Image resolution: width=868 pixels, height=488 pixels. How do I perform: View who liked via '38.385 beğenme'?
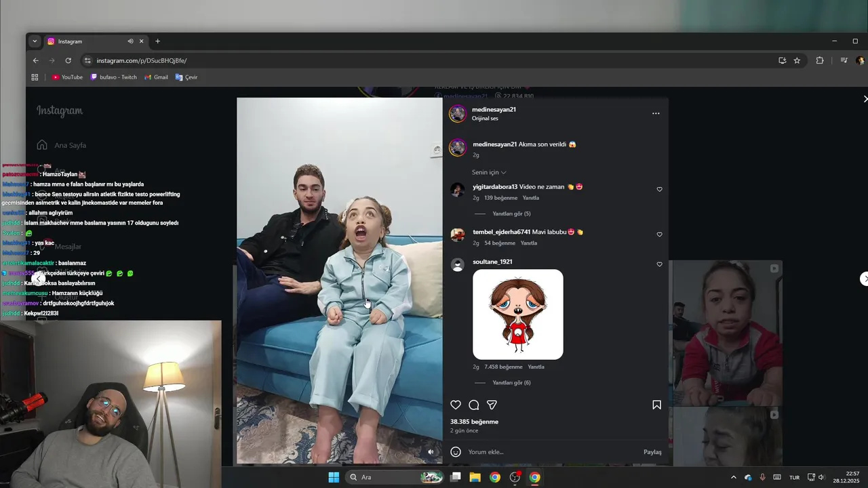[474, 422]
